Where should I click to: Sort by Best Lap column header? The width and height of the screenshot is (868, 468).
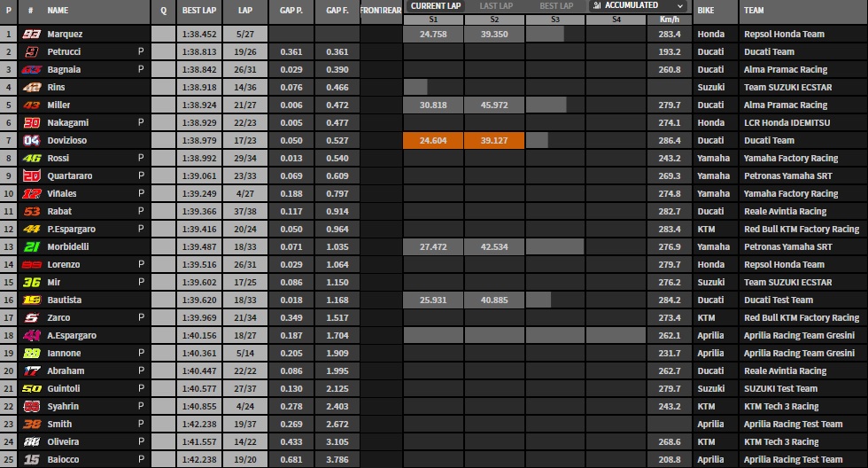point(199,11)
